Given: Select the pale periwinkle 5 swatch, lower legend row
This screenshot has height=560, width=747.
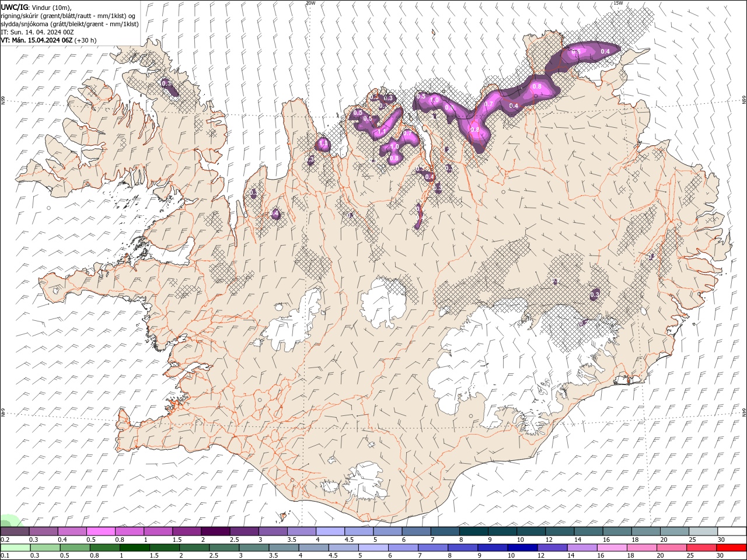Looking at the screenshot, I should [x=373, y=548].
